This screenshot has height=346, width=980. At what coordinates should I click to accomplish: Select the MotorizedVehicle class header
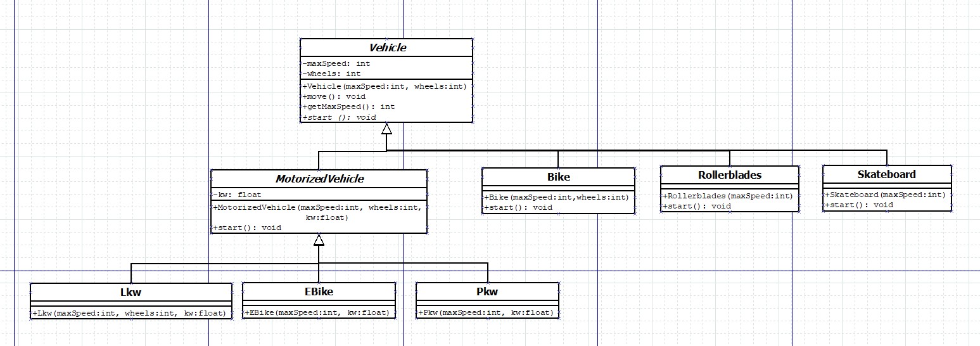pyautogui.click(x=319, y=179)
